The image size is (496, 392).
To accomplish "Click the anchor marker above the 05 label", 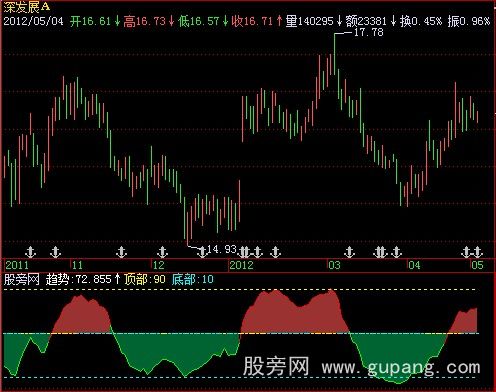I will pyautogui.click(x=478, y=252).
